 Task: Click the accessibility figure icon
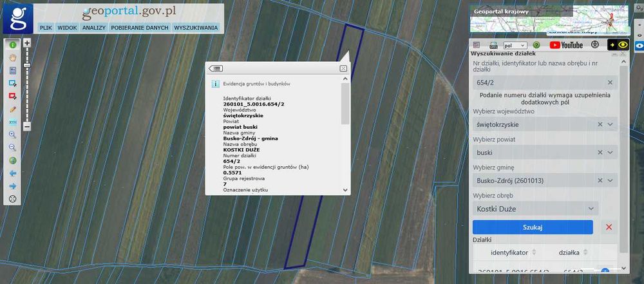click(594, 45)
